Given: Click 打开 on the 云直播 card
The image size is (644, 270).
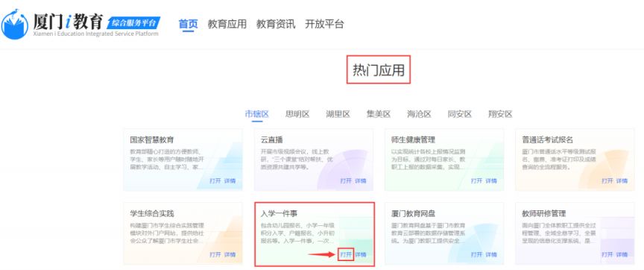Looking at the screenshot, I should pyautogui.click(x=346, y=180).
